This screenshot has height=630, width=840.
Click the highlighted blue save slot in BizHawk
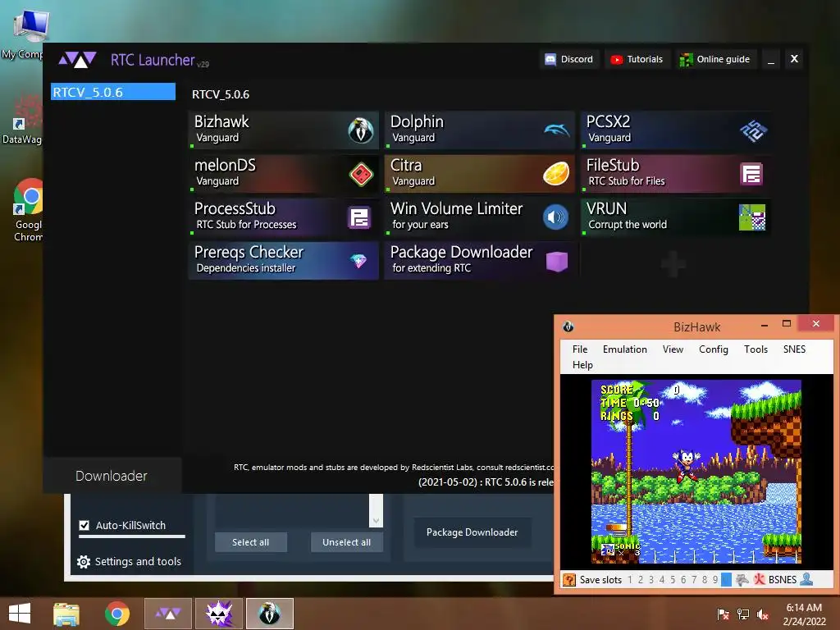point(726,580)
